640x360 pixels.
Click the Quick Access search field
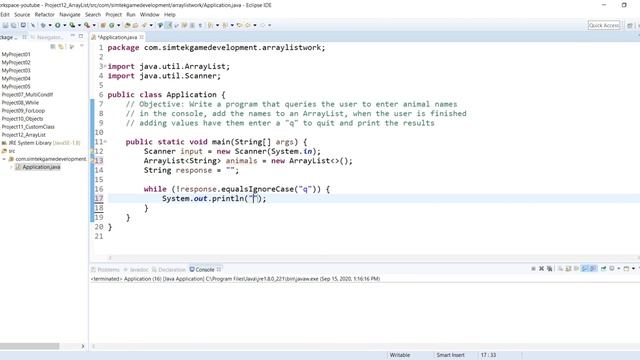tap(604, 25)
